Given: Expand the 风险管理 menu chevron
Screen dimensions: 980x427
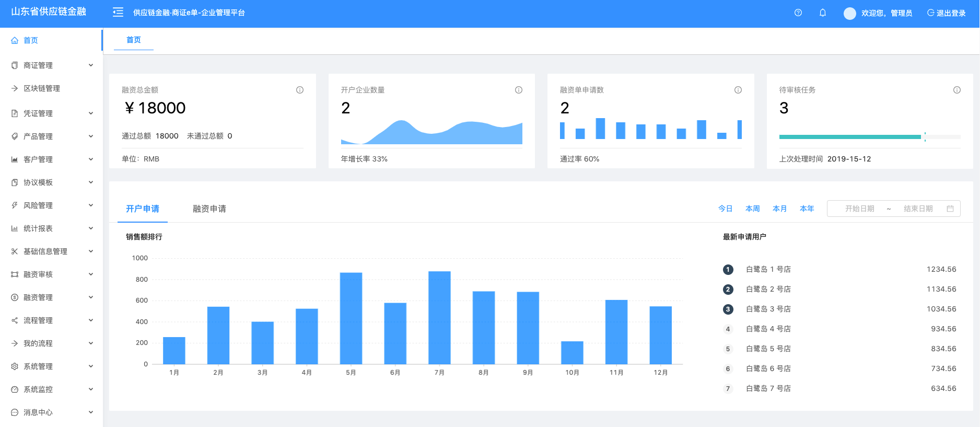Looking at the screenshot, I should (91, 205).
